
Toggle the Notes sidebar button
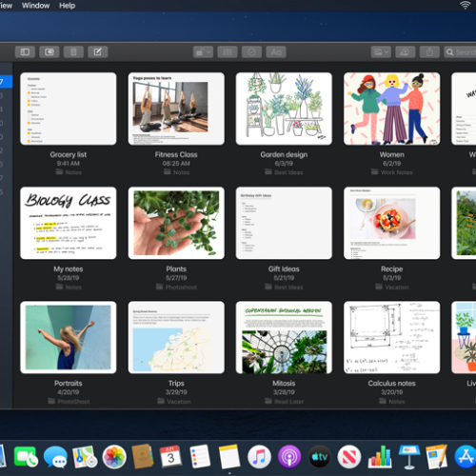pos(25,51)
